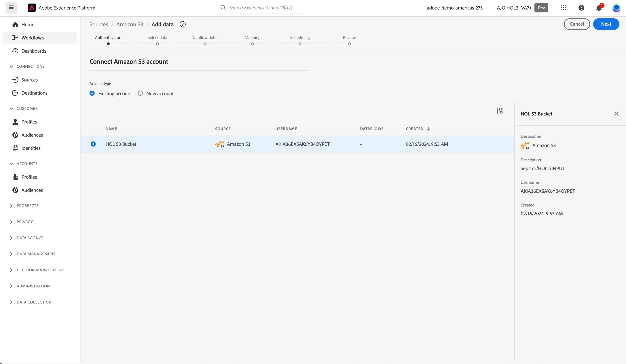Click the Adobe logo icon
Screen dimensions: 626x364
coord(32,8)
